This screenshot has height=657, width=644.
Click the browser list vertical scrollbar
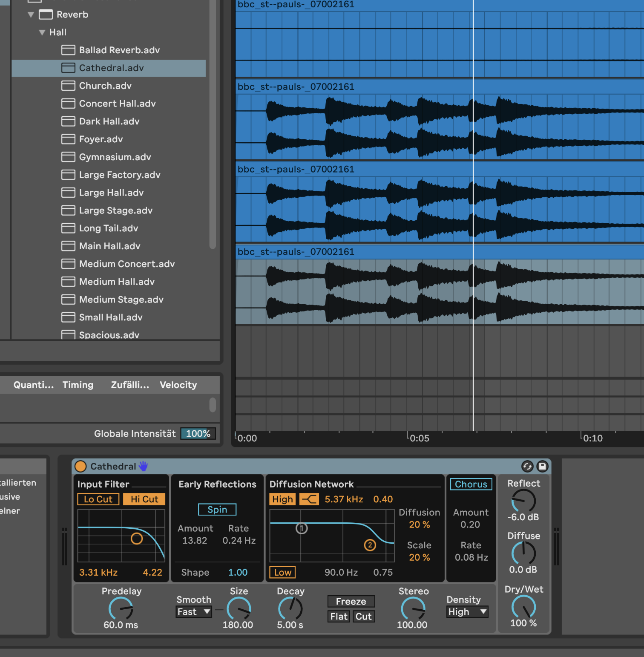(x=213, y=124)
